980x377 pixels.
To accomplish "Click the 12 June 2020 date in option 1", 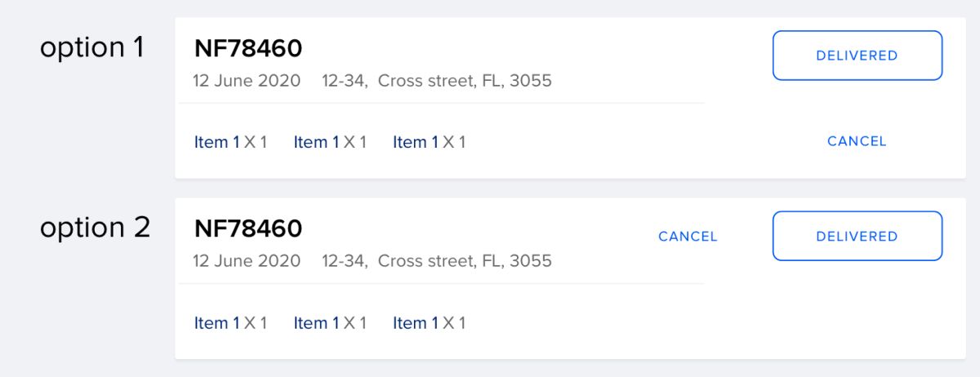I will click(x=247, y=81).
